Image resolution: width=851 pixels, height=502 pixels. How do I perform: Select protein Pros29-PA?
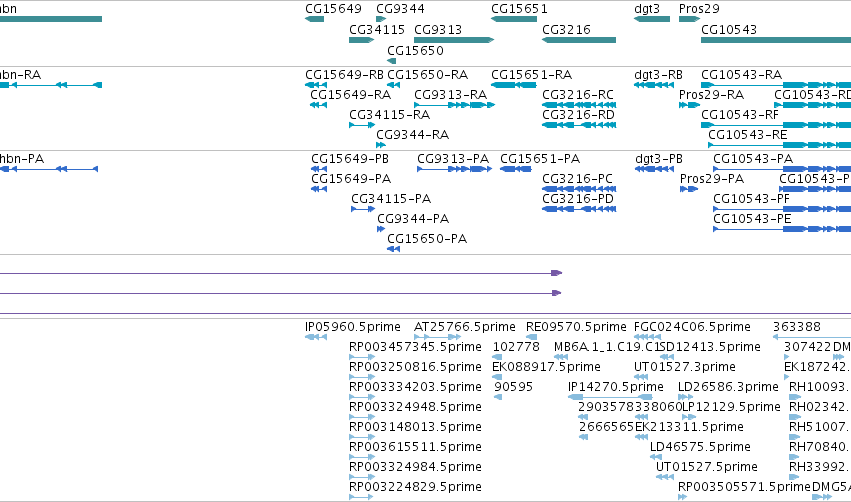click(x=712, y=179)
